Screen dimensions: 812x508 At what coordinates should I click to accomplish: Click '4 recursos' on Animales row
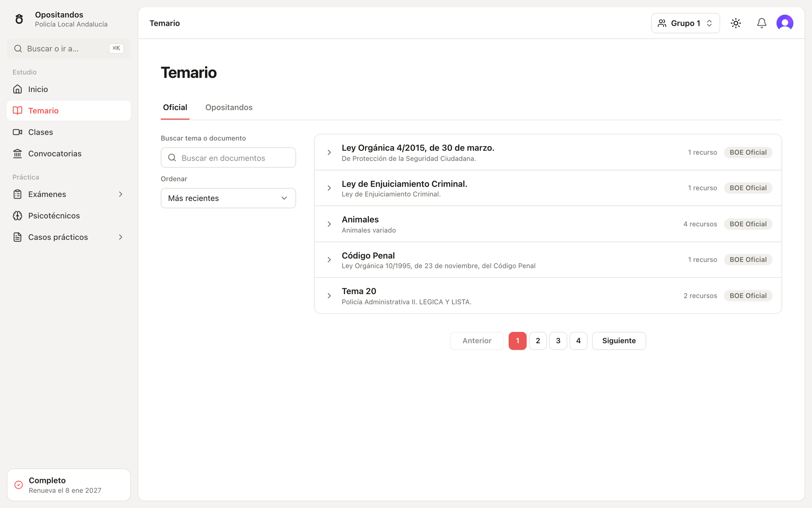700,224
